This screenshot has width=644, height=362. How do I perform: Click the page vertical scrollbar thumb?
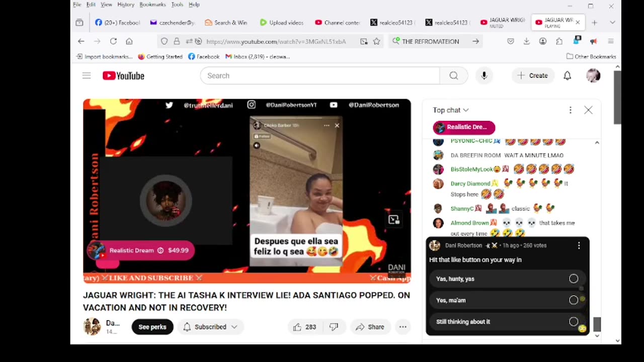(617, 98)
